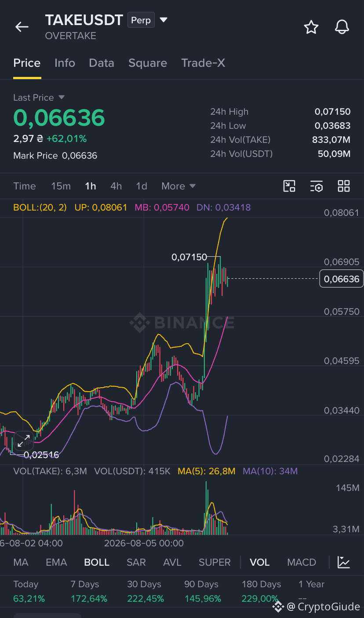This screenshot has width=364, height=618.
Task: Select the Time chart interval
Action: (x=25, y=186)
